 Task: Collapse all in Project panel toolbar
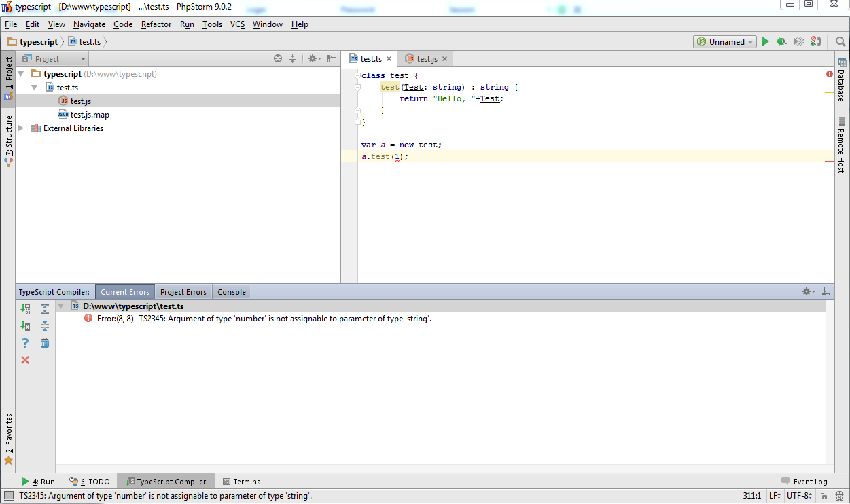pyautogui.click(x=292, y=59)
